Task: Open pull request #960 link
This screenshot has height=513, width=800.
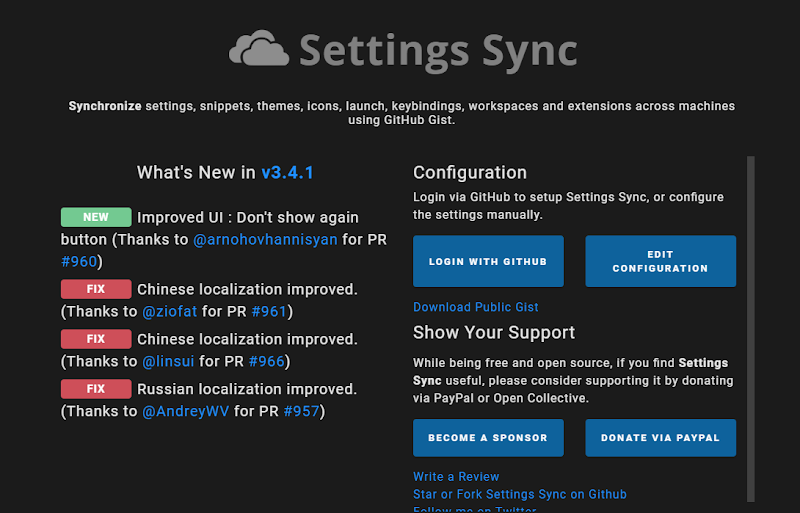Action: [79, 262]
